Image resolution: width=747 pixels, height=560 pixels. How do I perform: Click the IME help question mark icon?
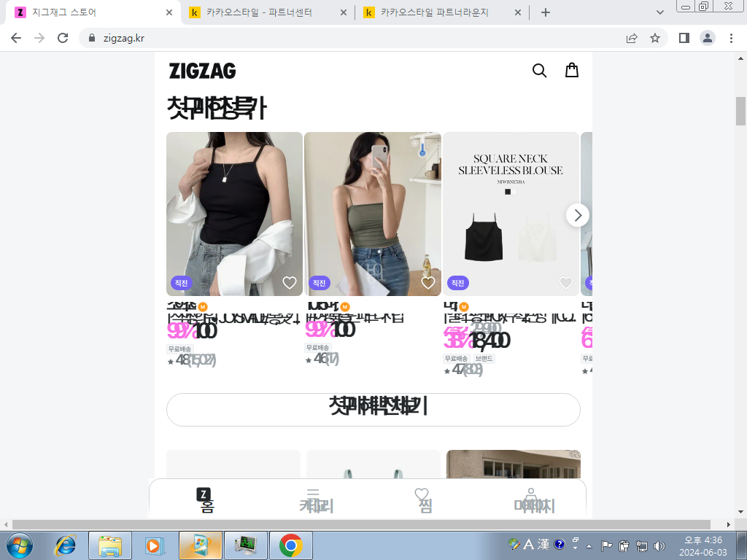[x=560, y=544]
